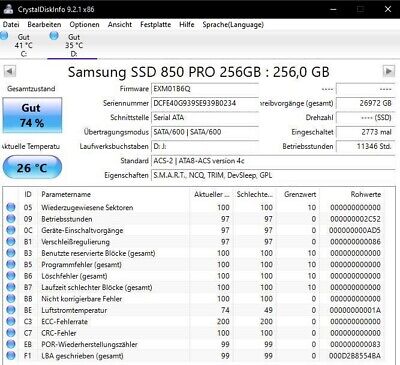Click the Luftstromtemperatur worst value 49
The width and height of the screenshot is (400, 365).
(268, 310)
